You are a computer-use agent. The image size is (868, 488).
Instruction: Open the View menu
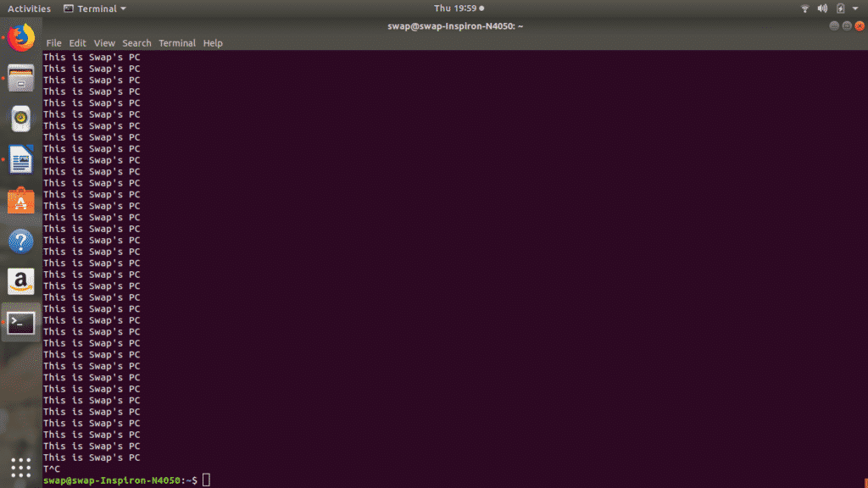104,43
